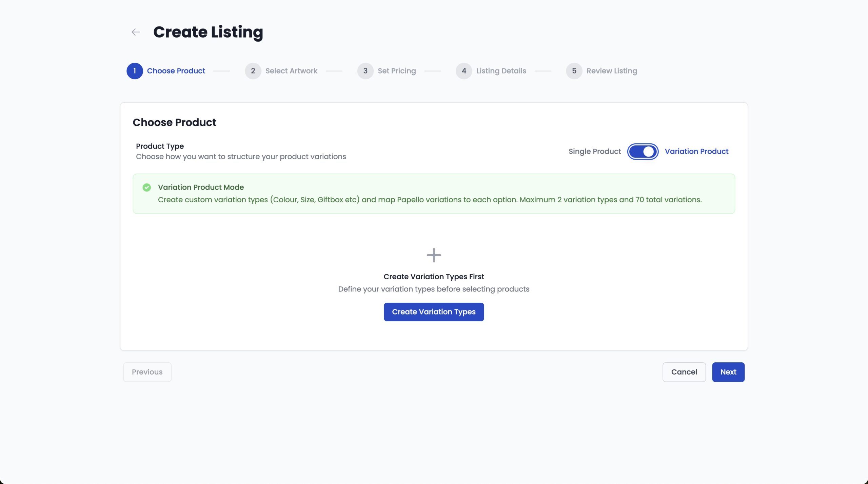Click the Next button
The height and width of the screenshot is (484, 868).
[728, 372]
